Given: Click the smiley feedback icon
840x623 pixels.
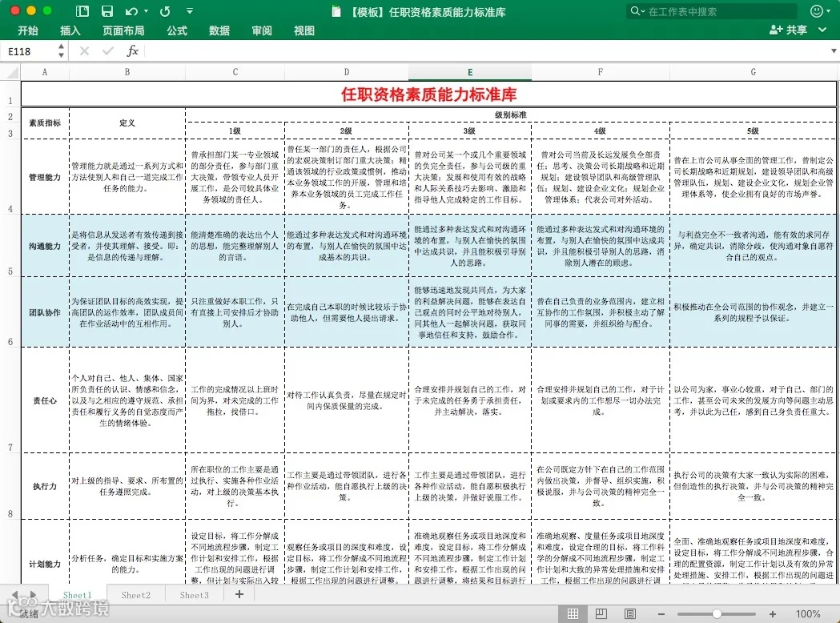Looking at the screenshot, I should pyautogui.click(x=817, y=11).
